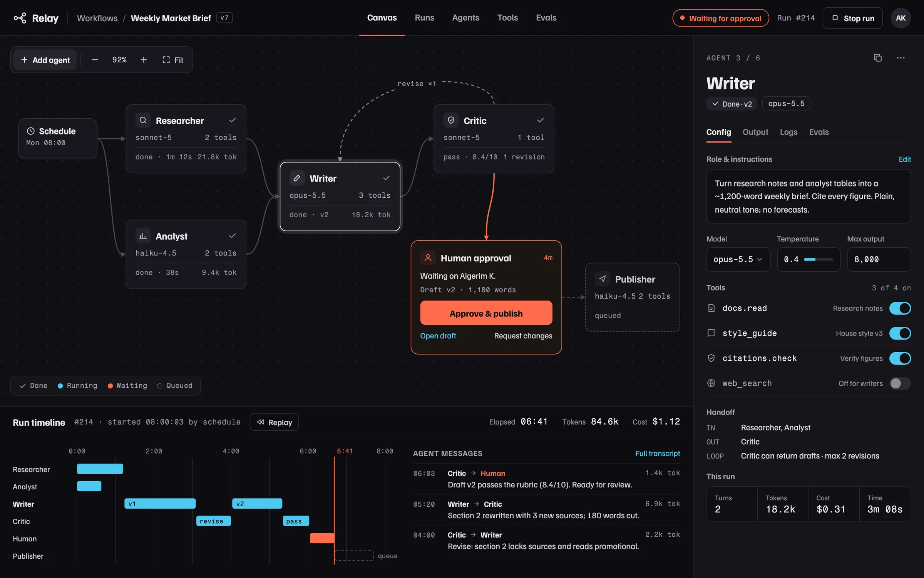Click the Critic revise timeline bar

[x=214, y=521]
